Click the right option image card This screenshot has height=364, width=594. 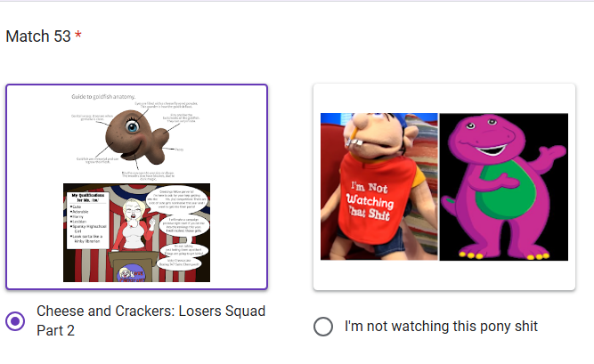point(444,187)
